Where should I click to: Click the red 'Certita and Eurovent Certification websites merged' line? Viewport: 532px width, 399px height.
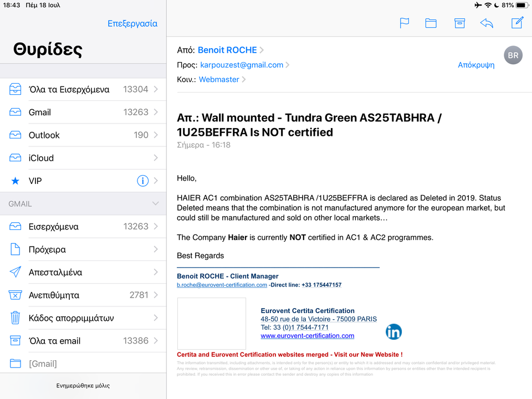[x=290, y=355]
